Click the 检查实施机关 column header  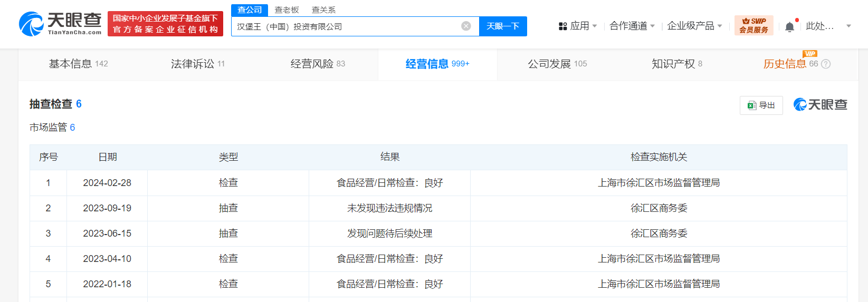659,157
